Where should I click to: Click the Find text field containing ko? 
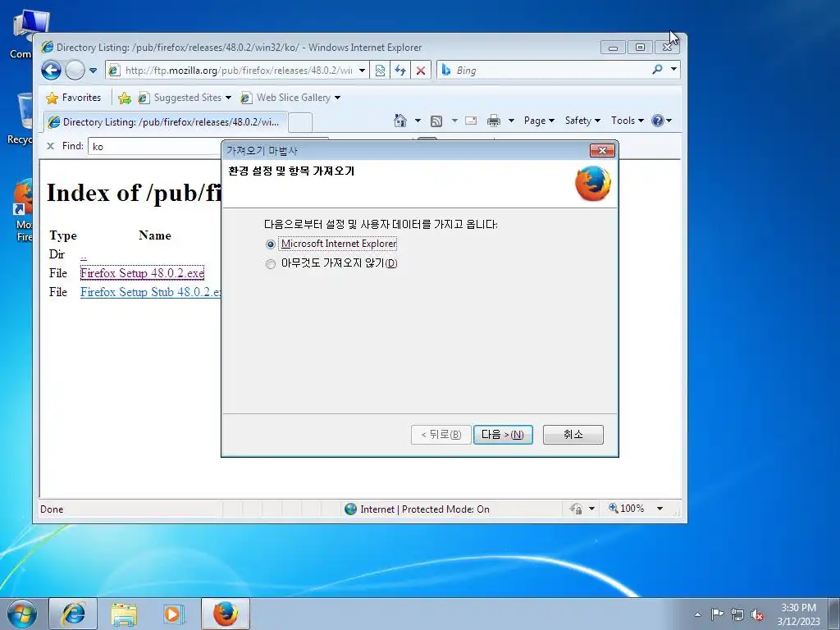pos(155,146)
